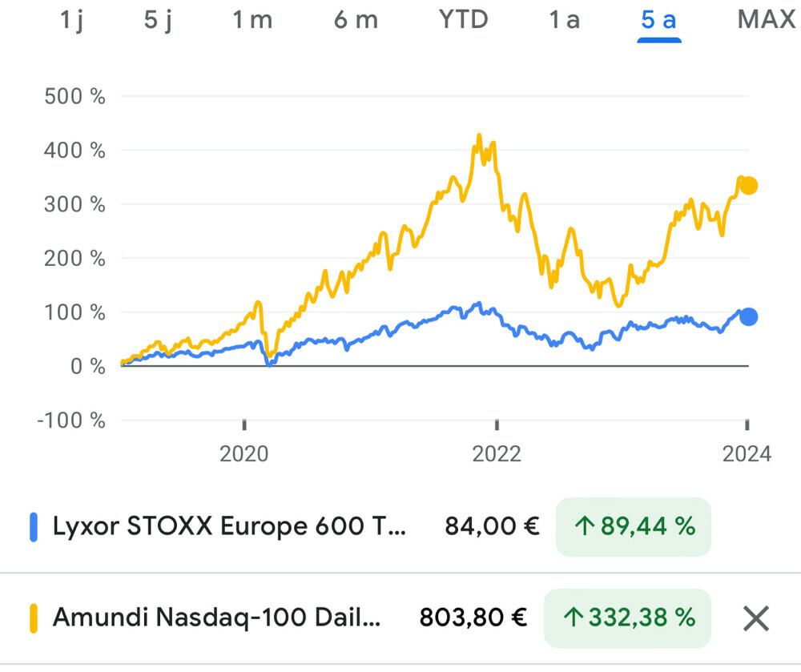Image resolution: width=801 pixels, height=672 pixels.
Task: Click the 89,44 % green change badge
Action: [633, 527]
